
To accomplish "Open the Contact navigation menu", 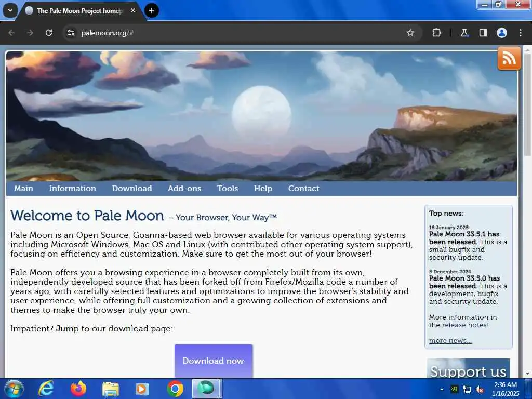I will 303,188.
